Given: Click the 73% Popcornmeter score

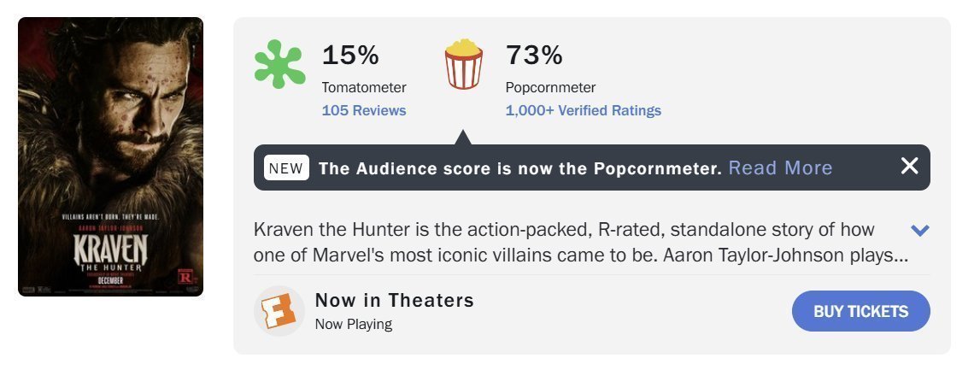Looking at the screenshot, I should click(534, 55).
